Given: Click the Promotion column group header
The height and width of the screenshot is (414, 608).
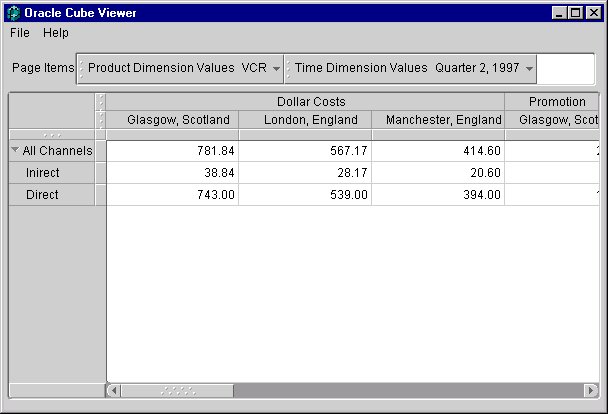Looking at the screenshot, I should 552,102.
